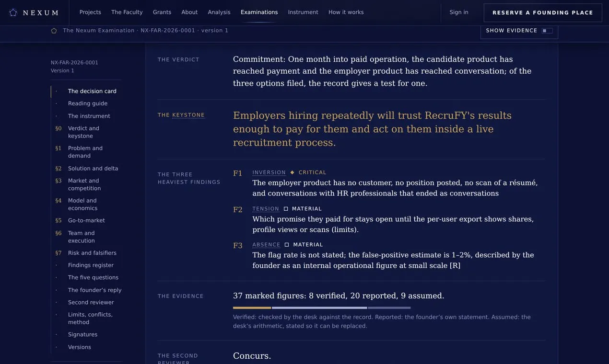This screenshot has height=364, width=609.
Task: Click the underlined KEYSTONE term
Action: click(188, 115)
